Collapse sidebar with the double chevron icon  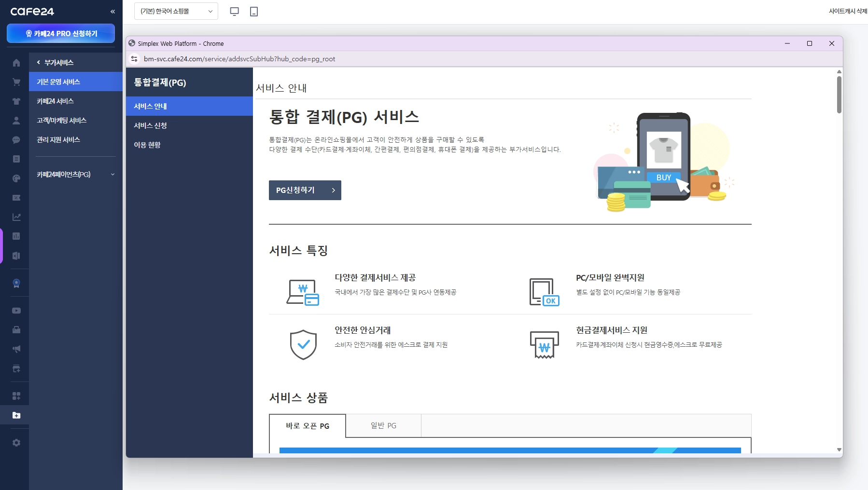point(112,12)
